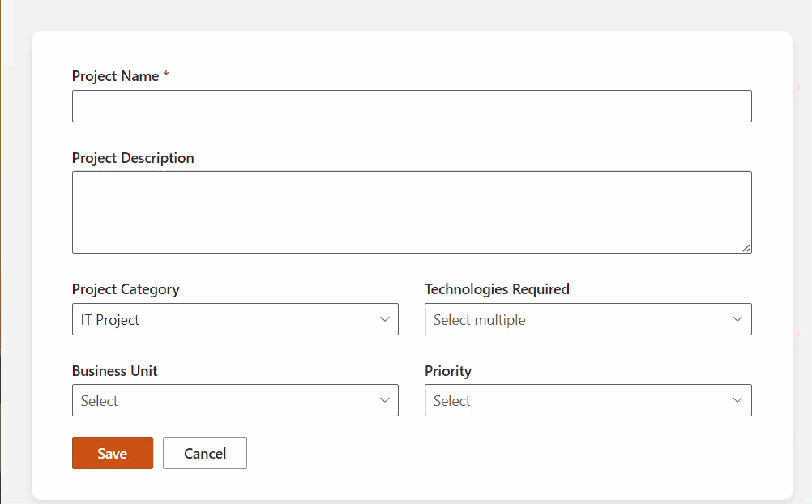The height and width of the screenshot is (504, 812).
Task: Click the Project Description resize handle
Action: [746, 248]
